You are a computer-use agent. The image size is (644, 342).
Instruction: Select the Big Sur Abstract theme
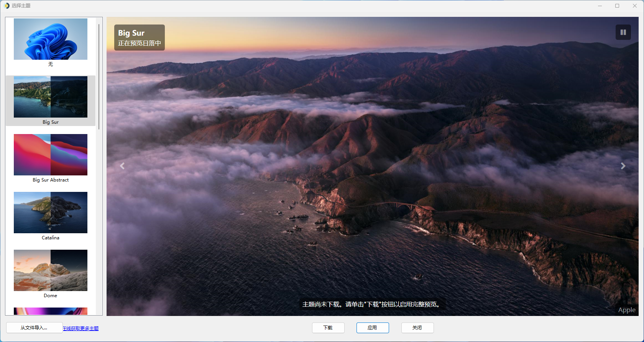51,155
